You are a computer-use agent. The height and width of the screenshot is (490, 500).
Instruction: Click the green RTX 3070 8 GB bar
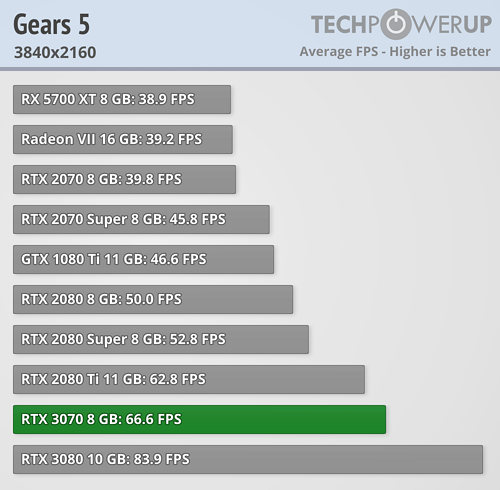(x=200, y=419)
